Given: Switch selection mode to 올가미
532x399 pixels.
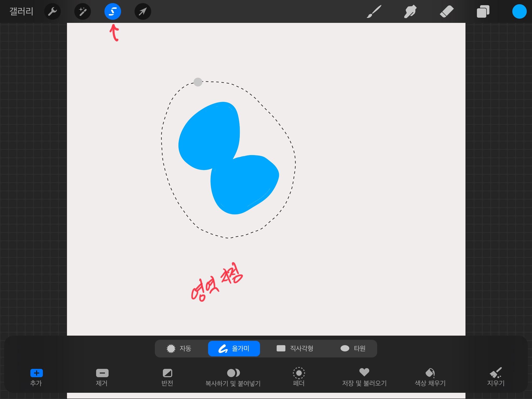Looking at the screenshot, I should 234,348.
